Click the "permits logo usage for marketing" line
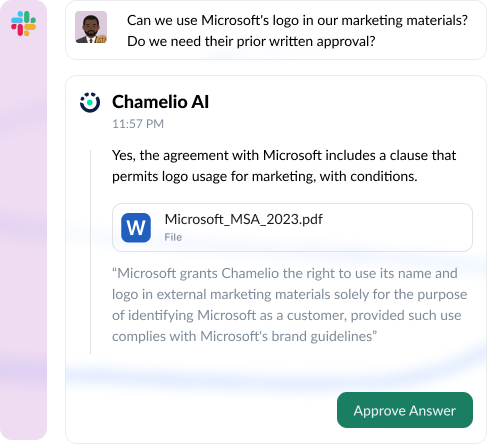 click(x=265, y=176)
